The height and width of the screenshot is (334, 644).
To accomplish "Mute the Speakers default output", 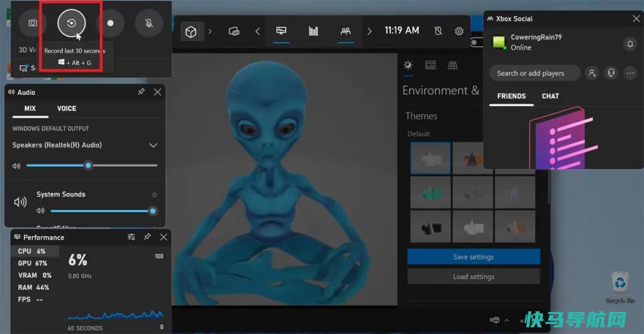I will point(17,166).
